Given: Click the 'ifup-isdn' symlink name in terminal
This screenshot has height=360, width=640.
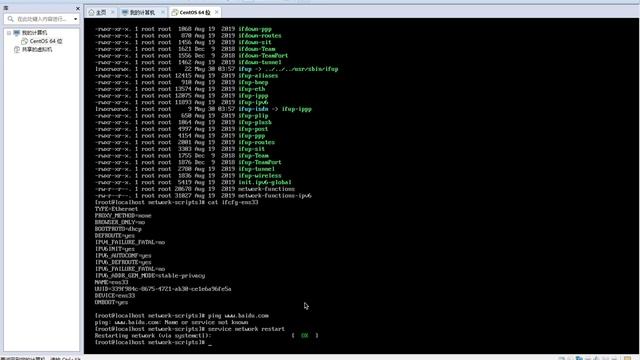Looking at the screenshot, I should [x=253, y=109].
